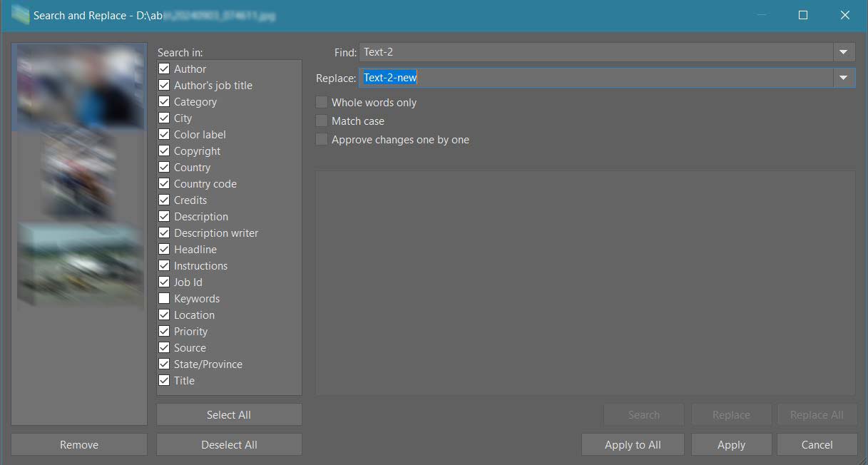Toggle the Country code checkbox
Image resolution: width=868 pixels, height=465 pixels.
pos(164,184)
